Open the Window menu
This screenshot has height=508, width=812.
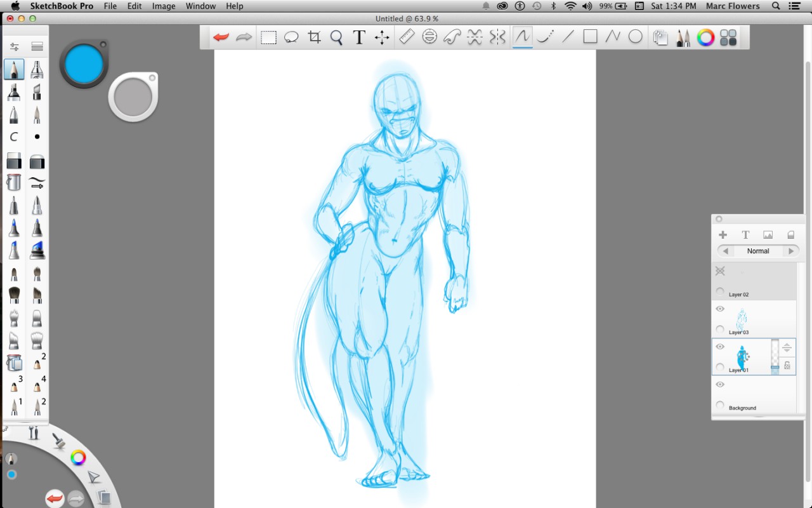(200, 6)
